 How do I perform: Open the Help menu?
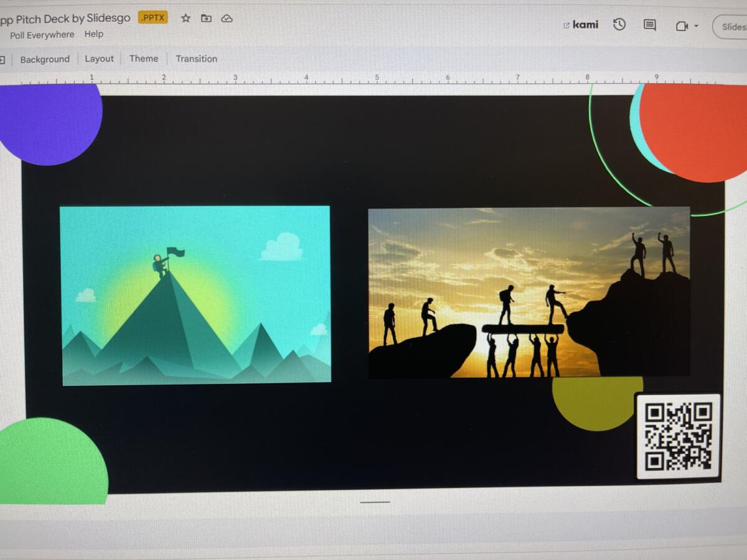(94, 34)
